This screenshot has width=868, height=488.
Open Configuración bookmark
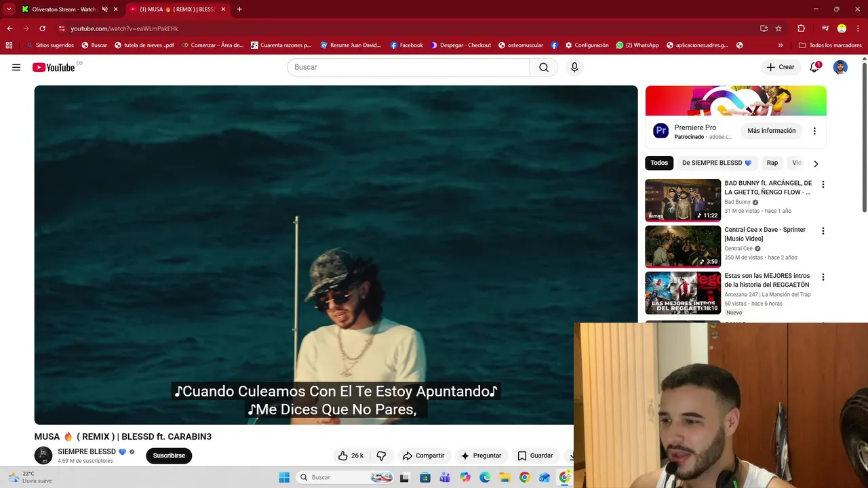(x=587, y=45)
